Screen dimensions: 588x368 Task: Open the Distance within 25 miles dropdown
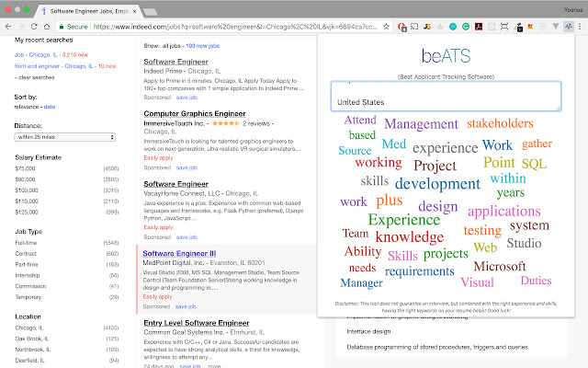tap(64, 137)
